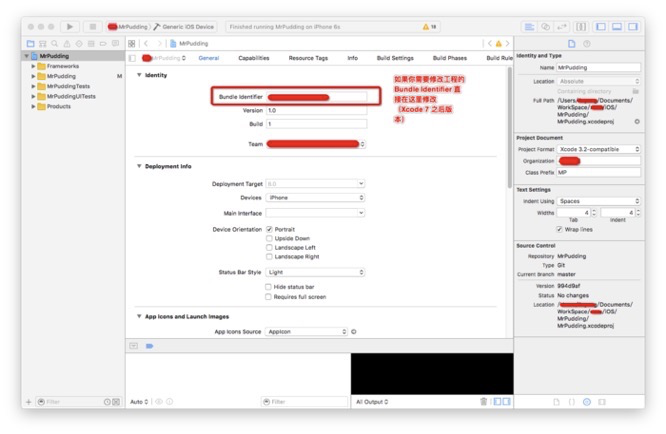Expand the Frameworks folder
This screenshot has width=666, height=434.
pyautogui.click(x=33, y=66)
